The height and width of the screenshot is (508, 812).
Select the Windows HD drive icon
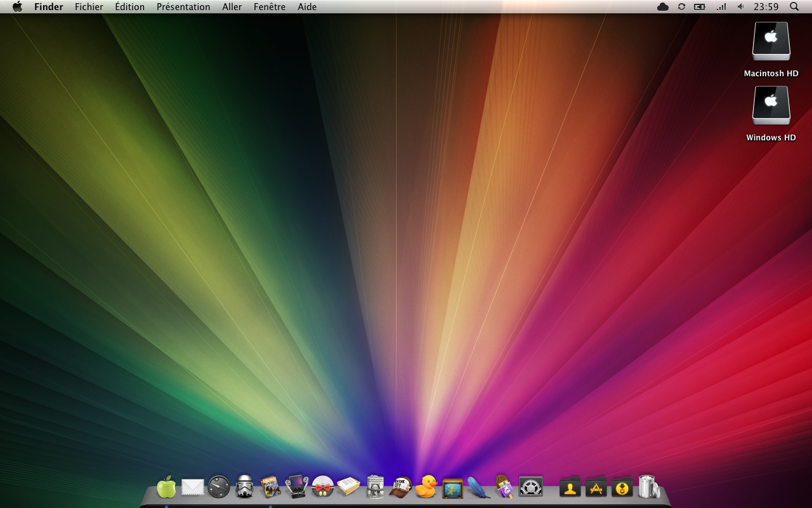pos(771,105)
